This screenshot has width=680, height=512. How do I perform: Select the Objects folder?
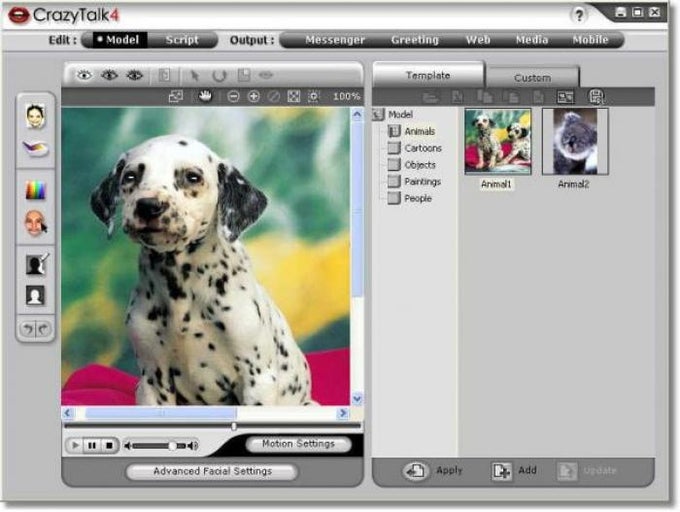coord(412,165)
